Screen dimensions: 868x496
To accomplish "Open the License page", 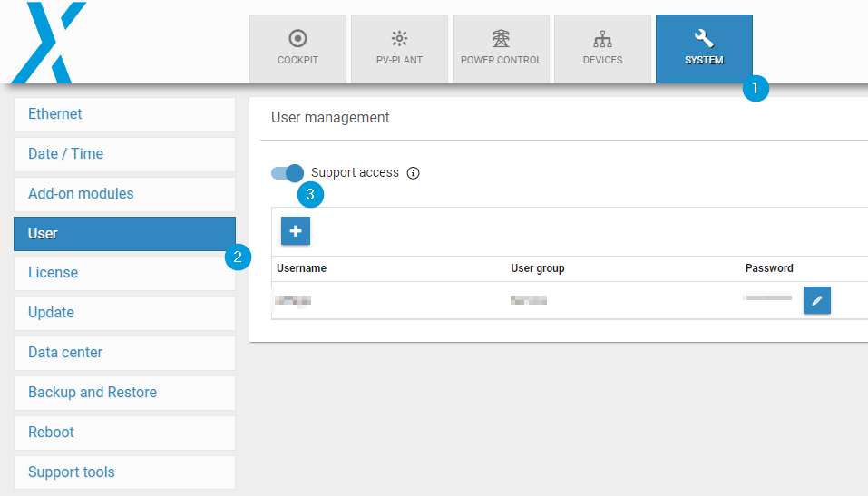I will [x=124, y=273].
